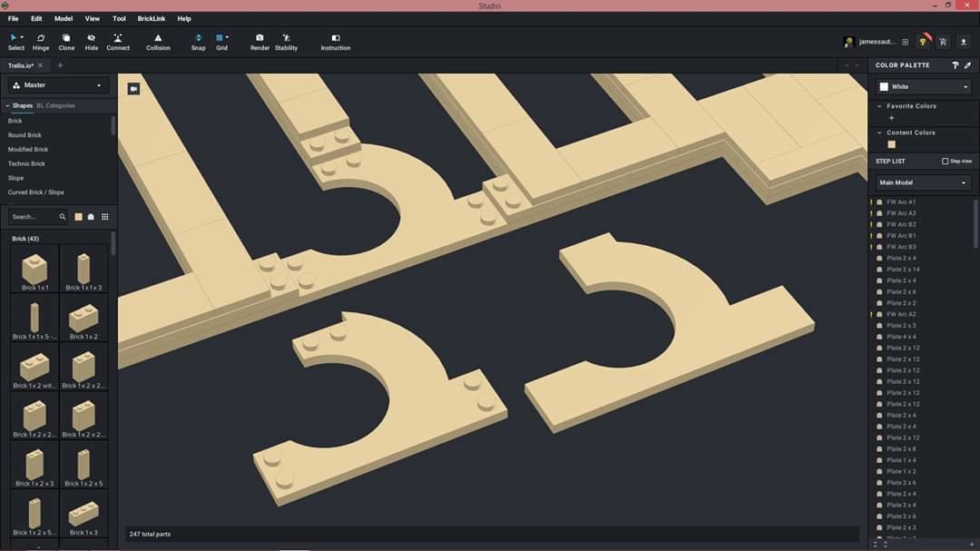Viewport: 980px width, 551px height.
Task: Pick the tan content color swatch
Action: click(892, 144)
